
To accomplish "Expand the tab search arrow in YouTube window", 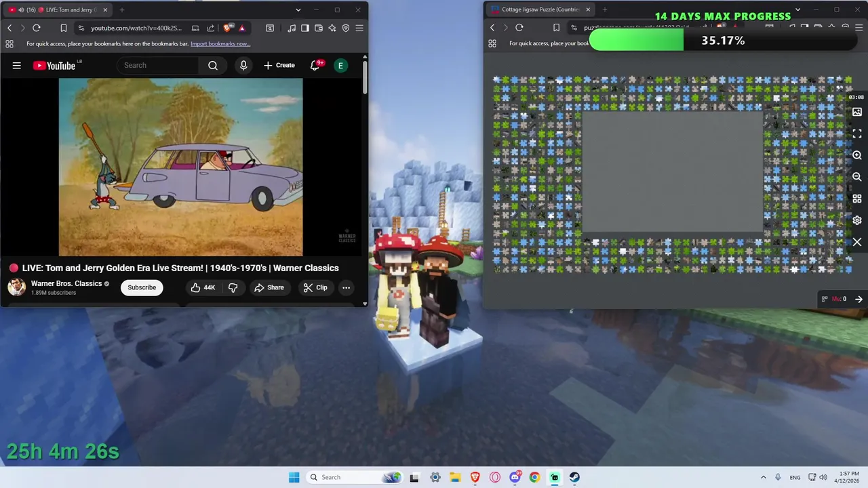I will point(298,10).
